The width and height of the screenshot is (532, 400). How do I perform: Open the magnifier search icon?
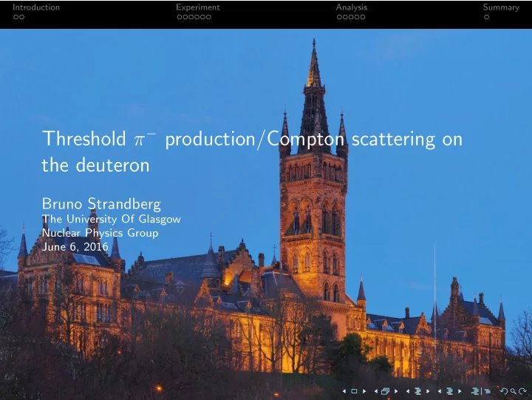pyautogui.click(x=514, y=392)
